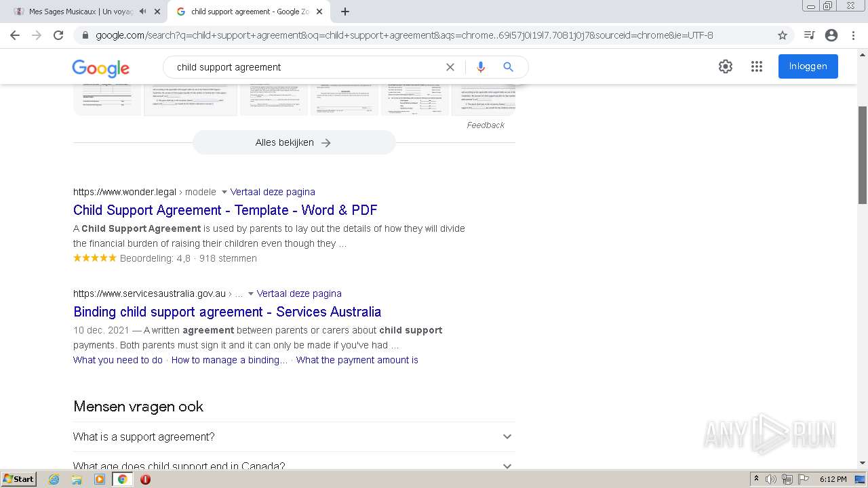Click the Mensen vragen ook heading
The width and height of the screenshot is (868, 488).
click(138, 407)
